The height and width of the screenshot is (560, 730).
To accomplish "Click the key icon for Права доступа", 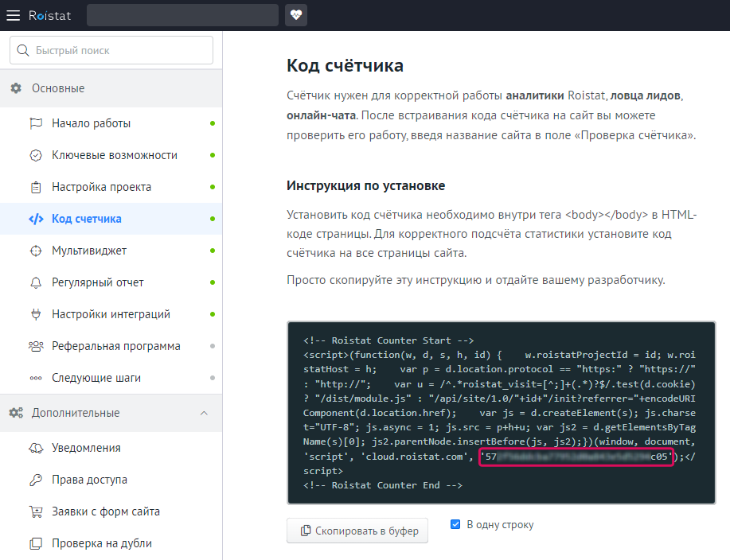I will point(36,480).
